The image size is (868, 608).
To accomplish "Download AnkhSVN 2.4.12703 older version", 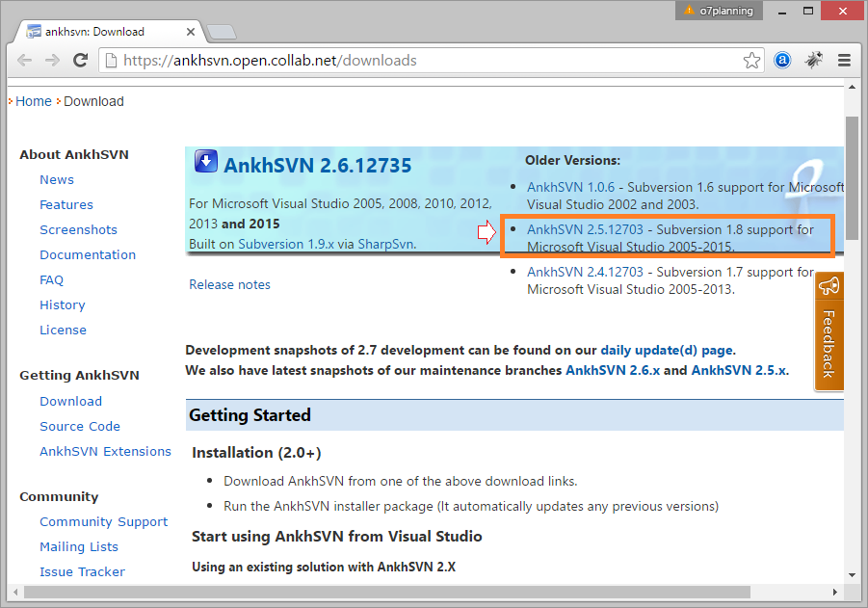I will [585, 272].
